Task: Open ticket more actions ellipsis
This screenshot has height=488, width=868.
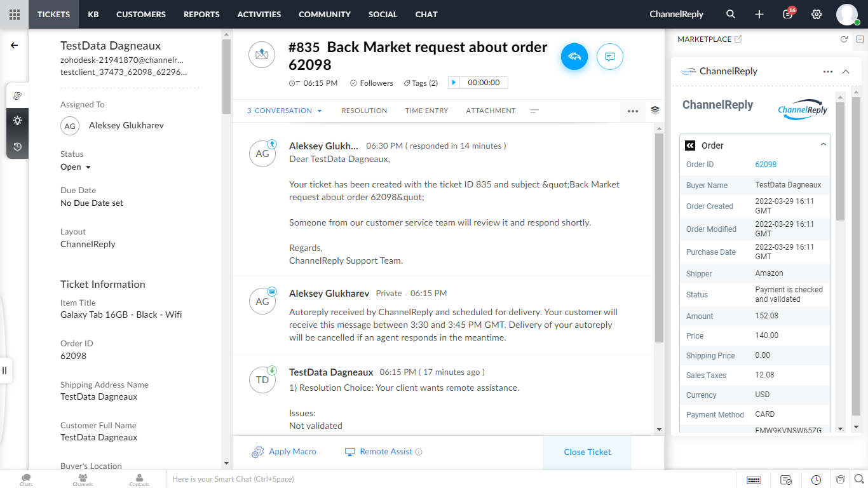Action: pos(633,111)
